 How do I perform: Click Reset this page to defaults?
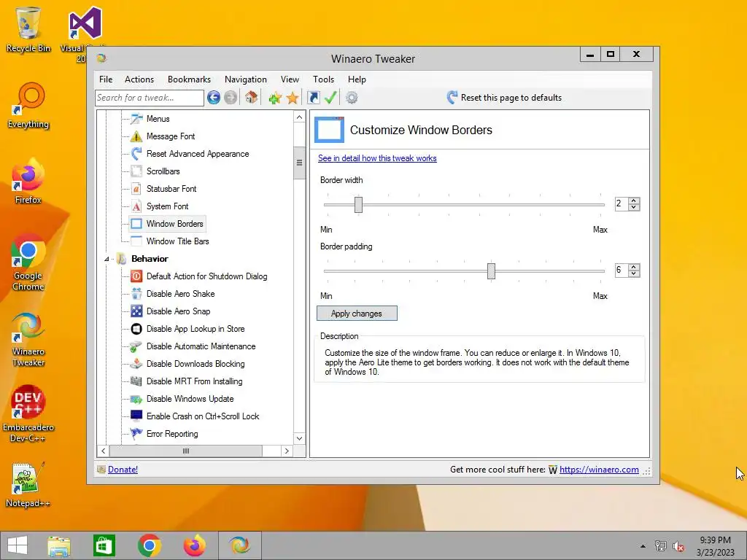tap(505, 98)
